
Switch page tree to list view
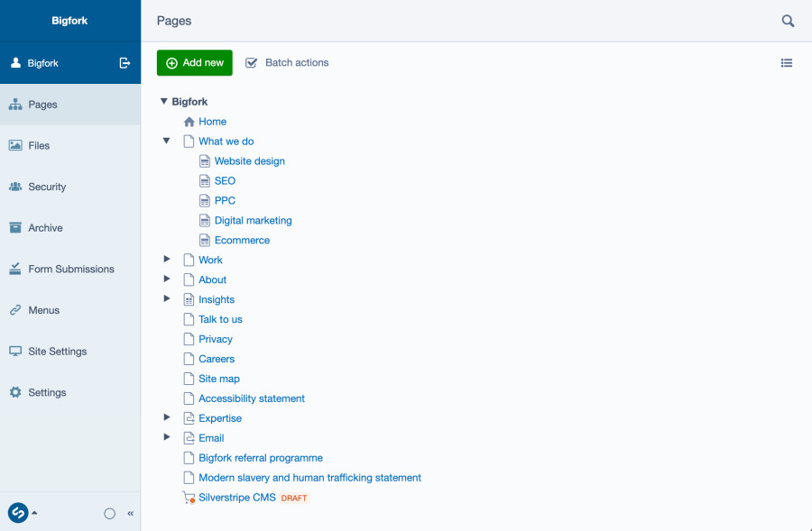coord(786,63)
